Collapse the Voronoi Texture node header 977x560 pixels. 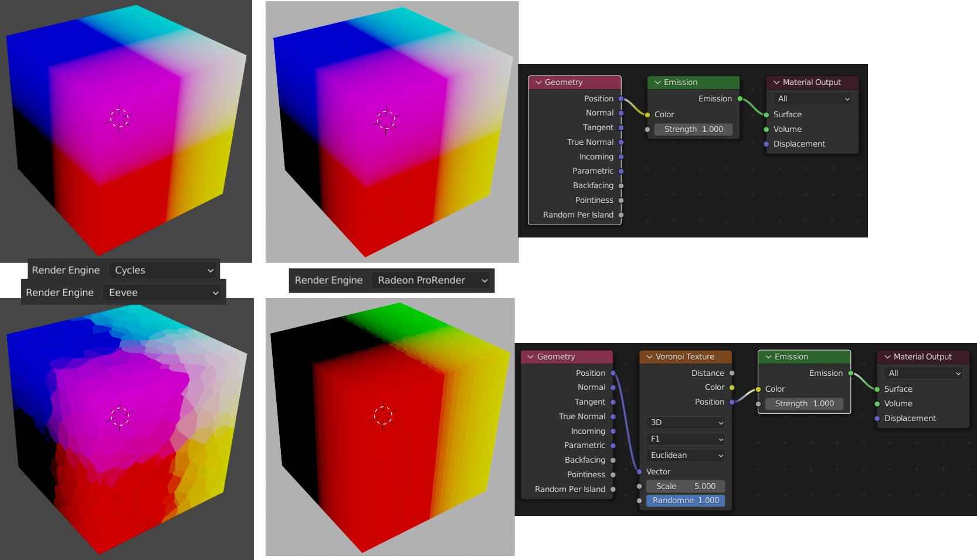(649, 357)
